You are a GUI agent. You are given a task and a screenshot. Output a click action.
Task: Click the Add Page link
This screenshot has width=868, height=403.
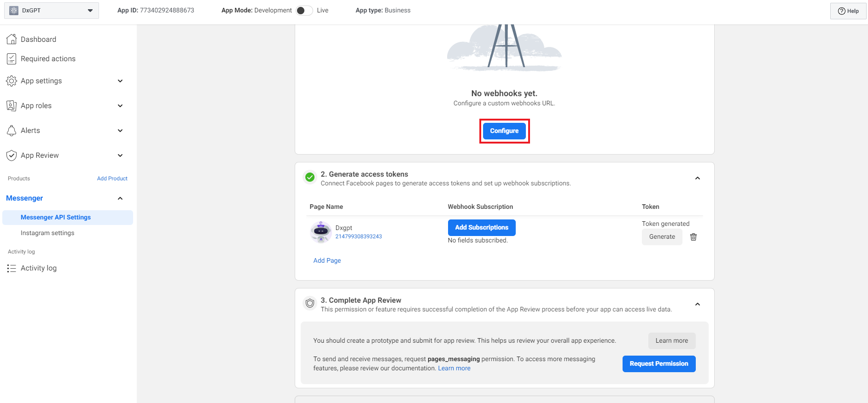pyautogui.click(x=327, y=260)
